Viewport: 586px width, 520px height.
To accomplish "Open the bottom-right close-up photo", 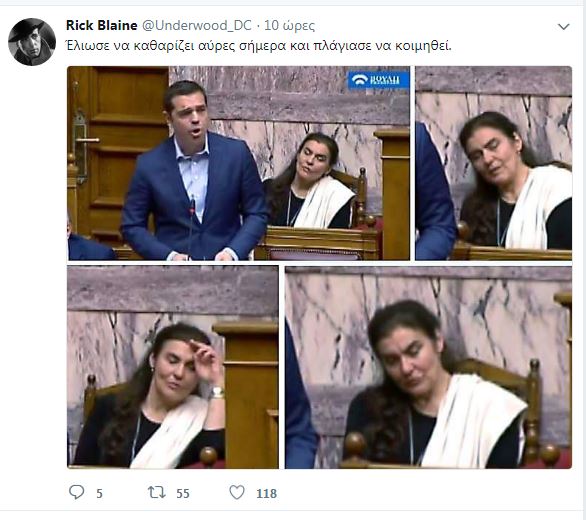I will pos(428,367).
